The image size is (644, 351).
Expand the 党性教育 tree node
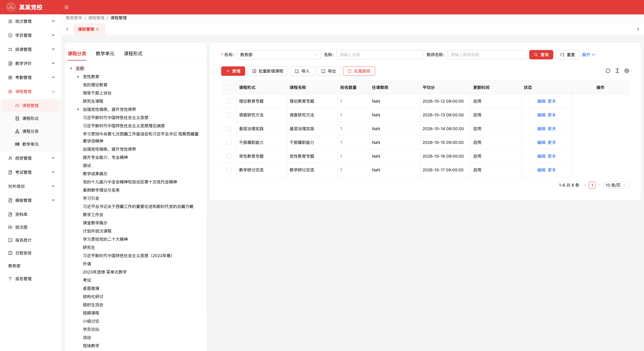pos(78,77)
